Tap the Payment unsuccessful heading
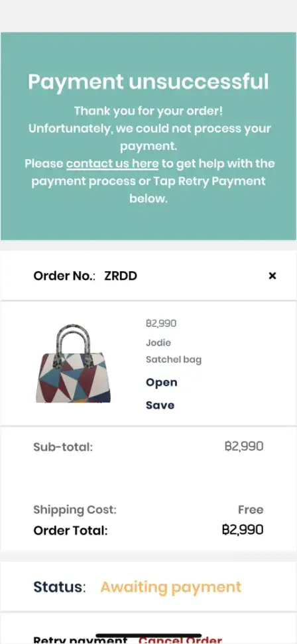 click(148, 82)
